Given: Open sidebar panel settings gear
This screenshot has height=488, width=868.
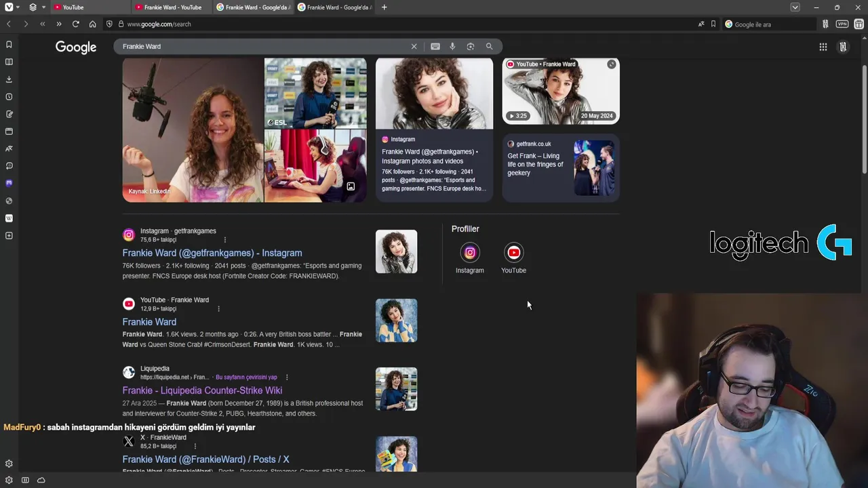Looking at the screenshot, I should click(9, 464).
